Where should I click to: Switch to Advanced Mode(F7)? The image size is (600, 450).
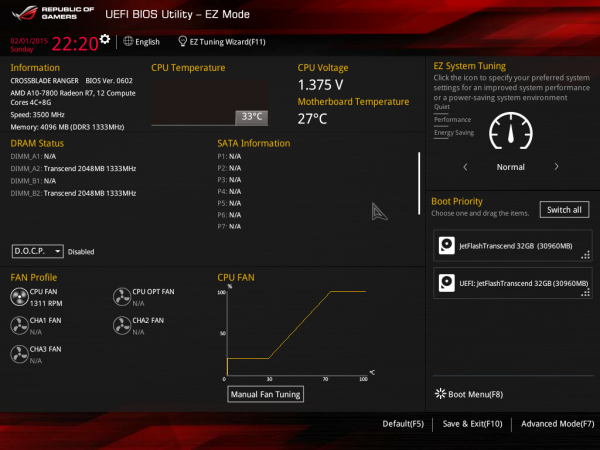(558, 424)
